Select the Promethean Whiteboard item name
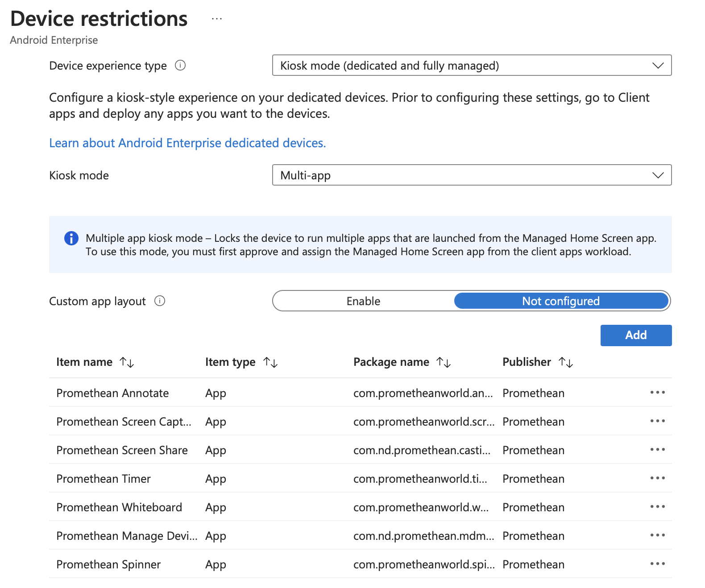This screenshot has height=588, width=705. click(119, 507)
